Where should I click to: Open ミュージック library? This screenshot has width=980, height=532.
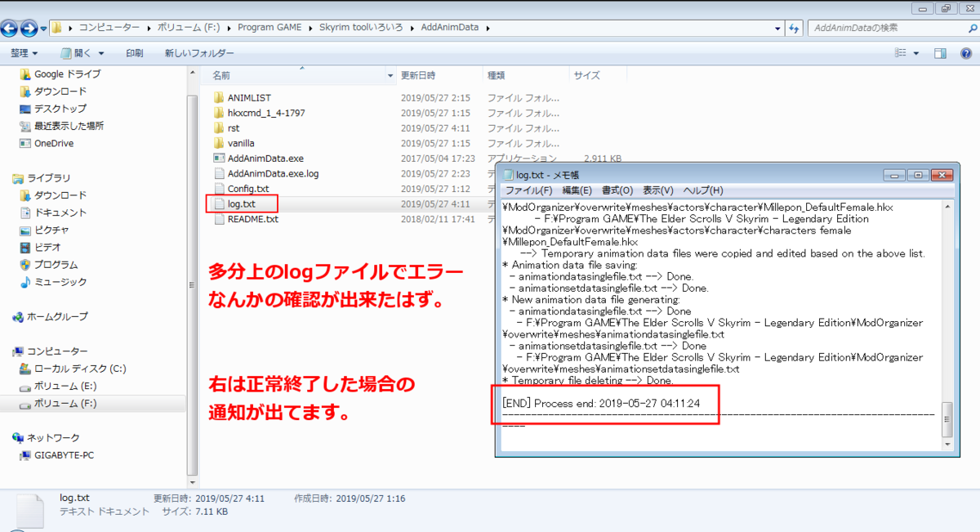pos(52,282)
